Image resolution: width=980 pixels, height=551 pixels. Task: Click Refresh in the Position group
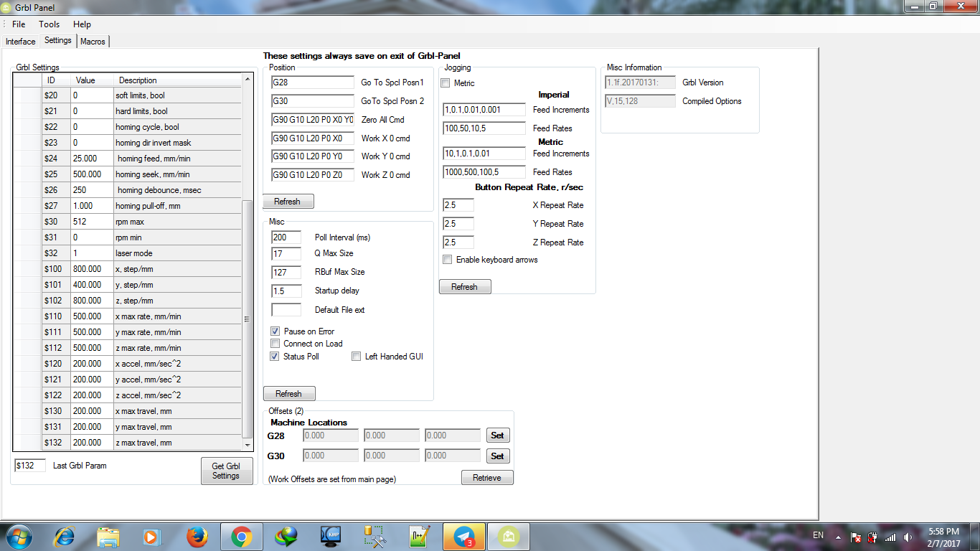288,202
